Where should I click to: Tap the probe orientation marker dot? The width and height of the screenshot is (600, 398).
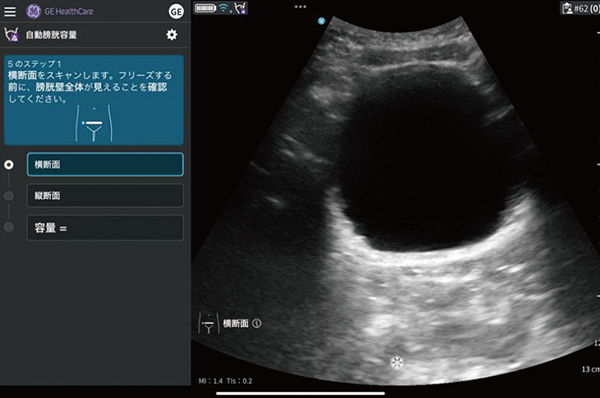click(321, 21)
